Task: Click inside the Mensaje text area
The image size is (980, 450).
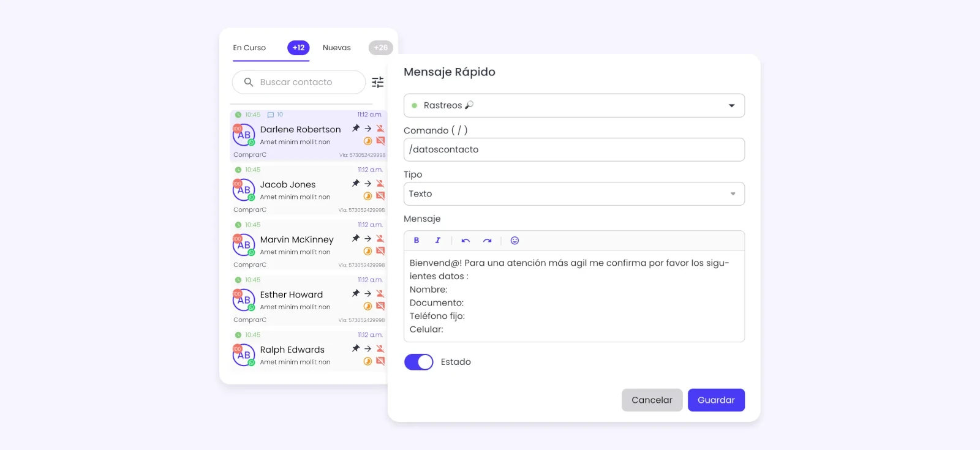Action: tap(574, 296)
